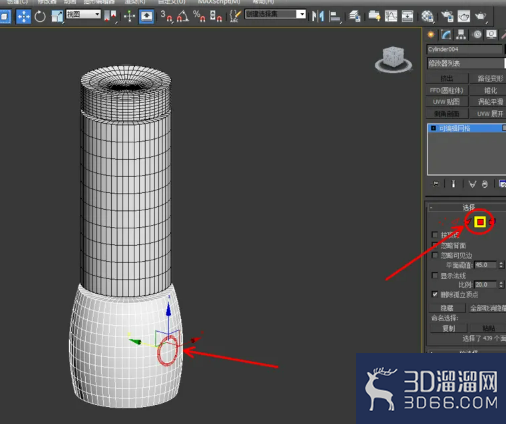Select the 可编辑网格 entry in modifier stack

[467, 128]
